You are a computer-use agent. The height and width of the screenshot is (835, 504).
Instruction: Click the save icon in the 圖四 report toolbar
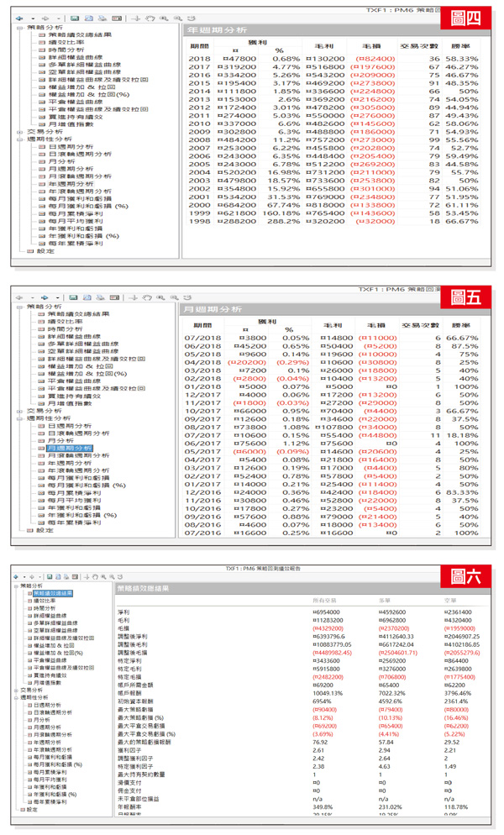(74, 18)
